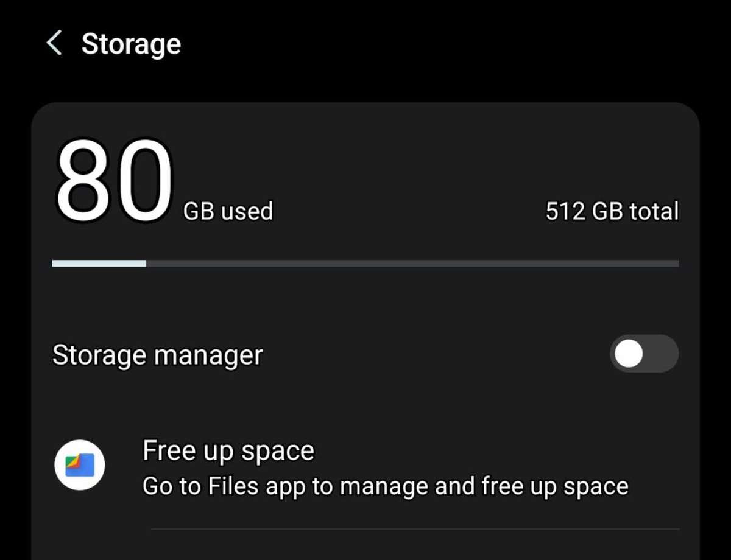Click the filled portion of the storage bar
The height and width of the screenshot is (560, 731).
pyautogui.click(x=99, y=264)
